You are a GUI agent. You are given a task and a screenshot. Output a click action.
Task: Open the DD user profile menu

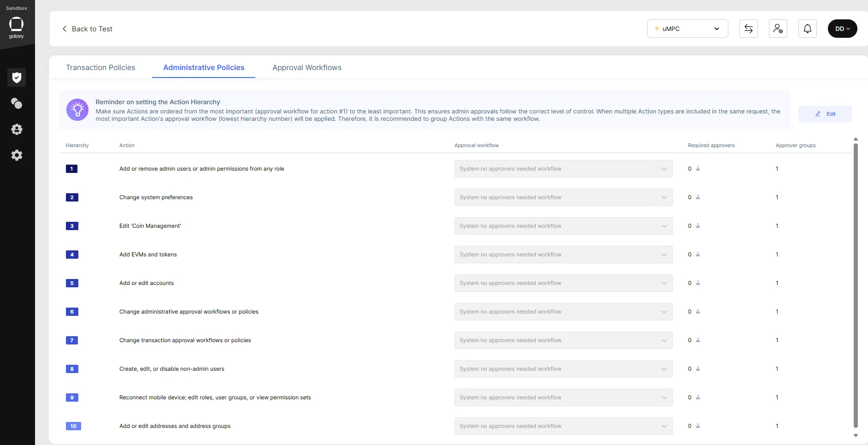point(843,29)
